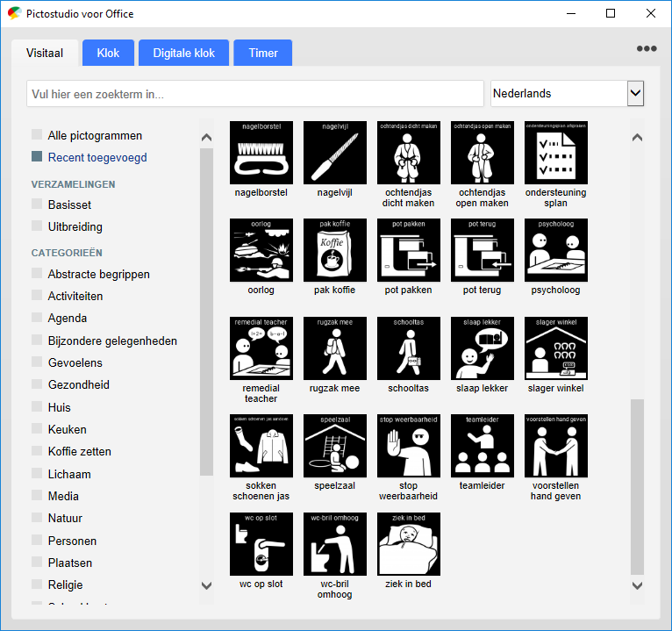This screenshot has width=672, height=631.
Task: Select the teamleider pictogram
Action: [483, 446]
